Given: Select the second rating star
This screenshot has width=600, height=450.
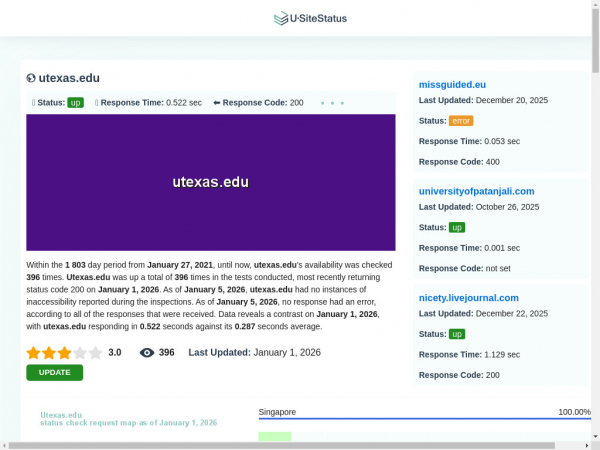Looking at the screenshot, I should click(49, 353).
